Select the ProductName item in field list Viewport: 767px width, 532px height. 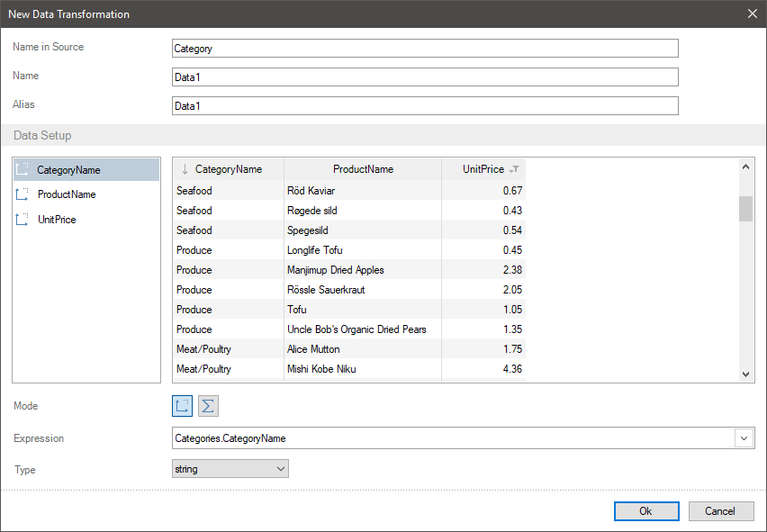point(67,194)
